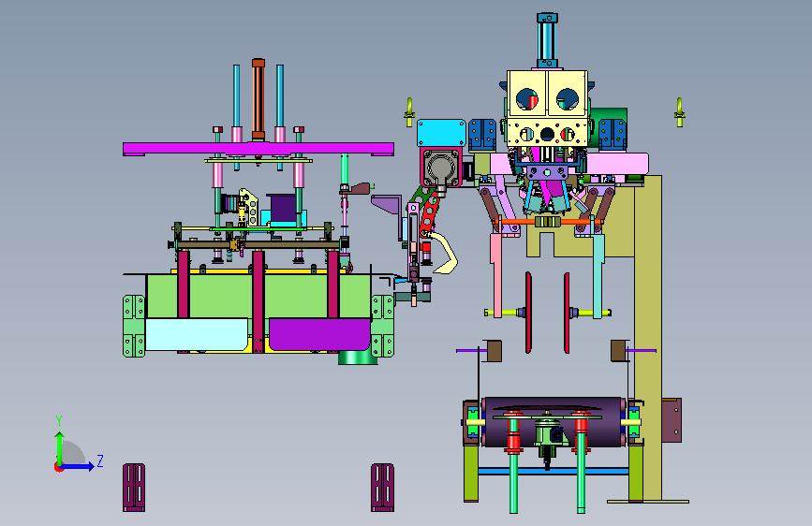
Task: Select the left yellow lifting eye bolt
Action: [409, 111]
